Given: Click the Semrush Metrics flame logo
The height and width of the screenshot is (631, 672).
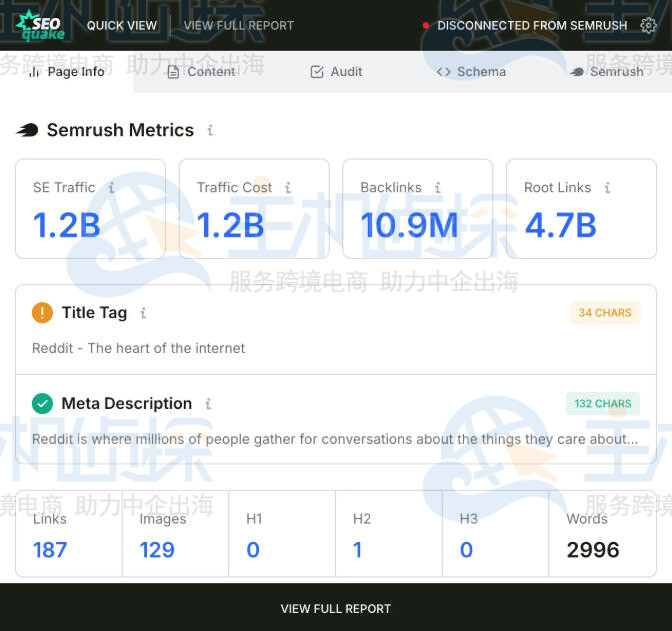Looking at the screenshot, I should pos(27,129).
